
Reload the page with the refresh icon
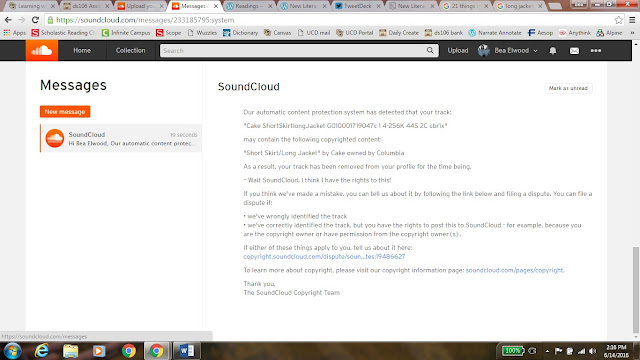[36, 20]
